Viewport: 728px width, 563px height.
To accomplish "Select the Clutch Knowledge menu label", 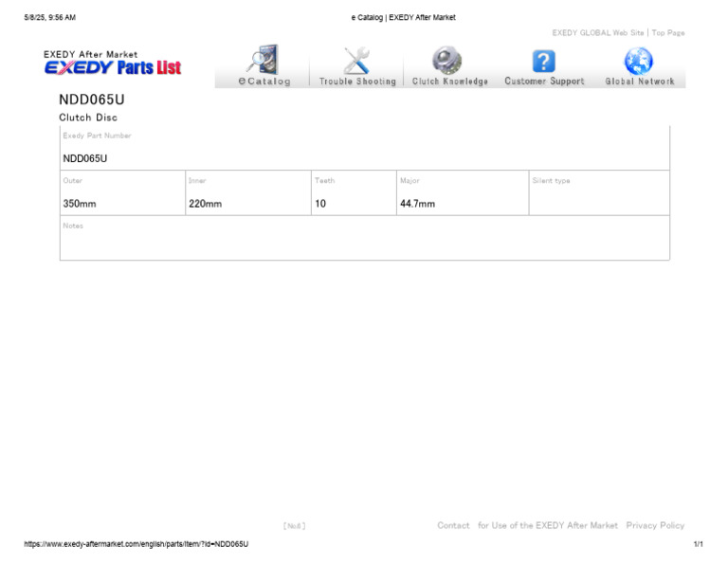I will (x=450, y=82).
